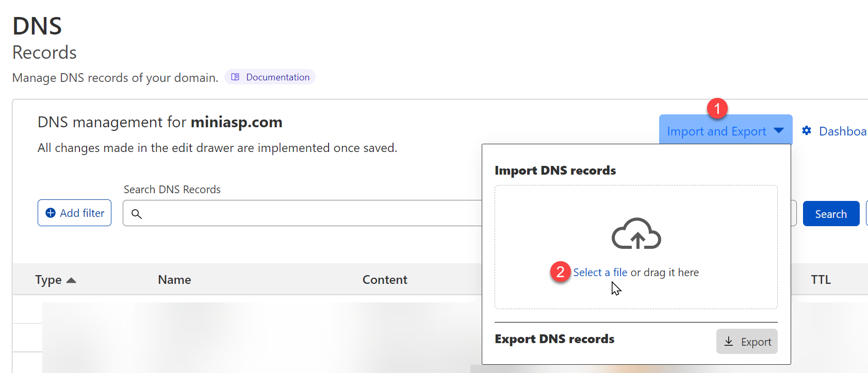Click the cloud upload icon

[x=636, y=233]
